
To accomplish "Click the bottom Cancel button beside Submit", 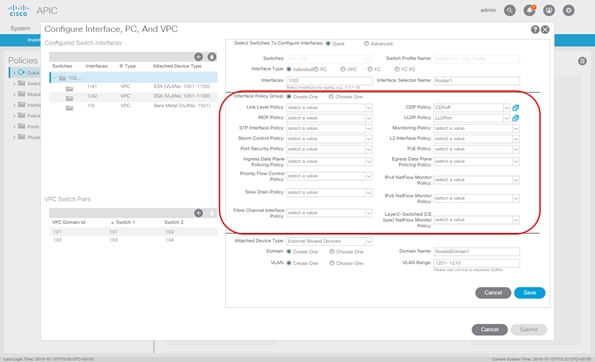I will click(490, 329).
